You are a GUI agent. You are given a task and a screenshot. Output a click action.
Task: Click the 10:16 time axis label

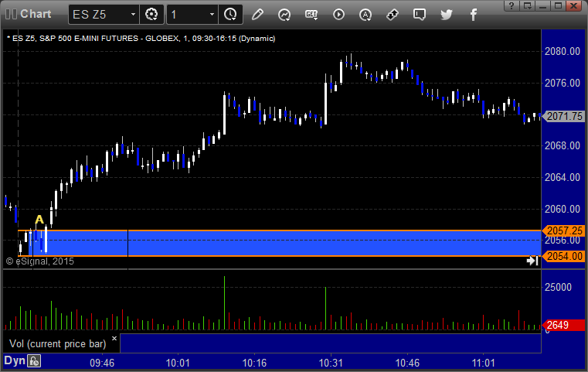(x=254, y=363)
